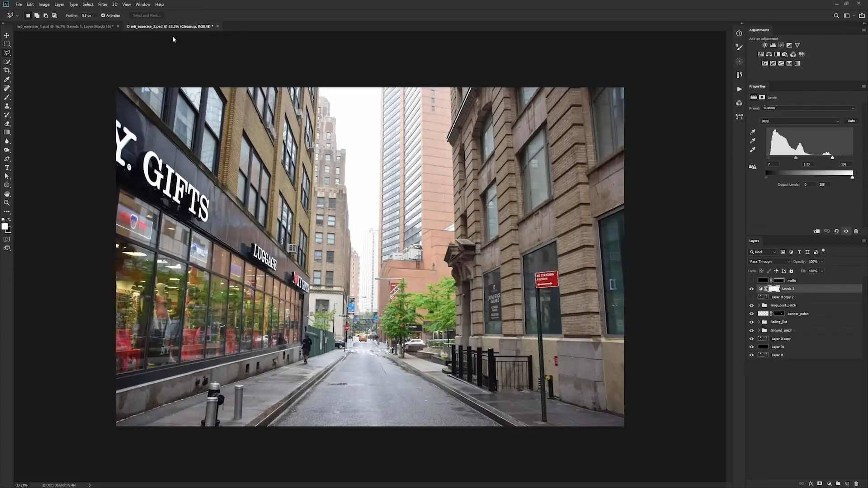The image size is (868, 488).
Task: Show the matte layer
Action: [x=751, y=281]
